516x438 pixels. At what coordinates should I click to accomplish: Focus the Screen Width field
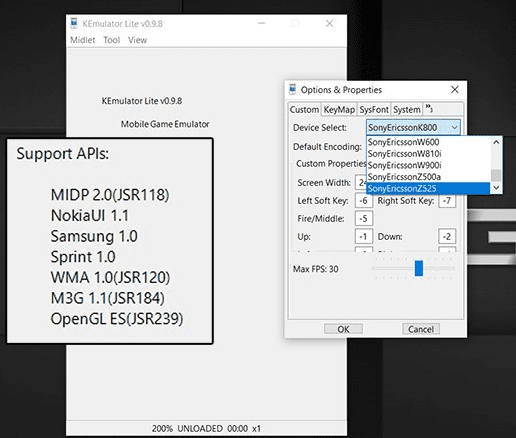point(361,183)
